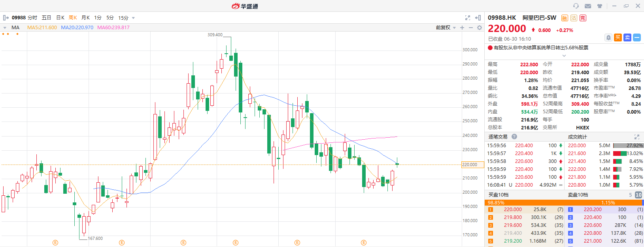
Task: Click the 卖盘10档 header
Action: [578, 195]
